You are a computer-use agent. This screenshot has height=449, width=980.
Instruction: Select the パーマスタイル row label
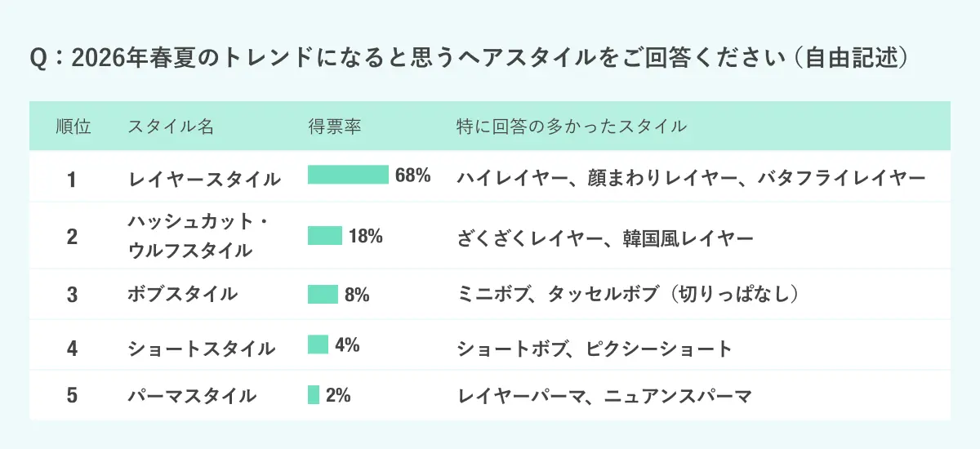[192, 396]
